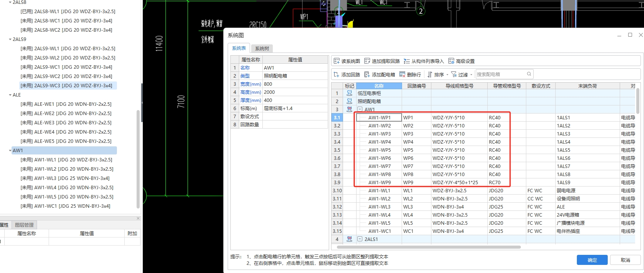Click the 排序 sort icon
Image resolution: width=644 pixels, height=273 pixels.
[429, 75]
